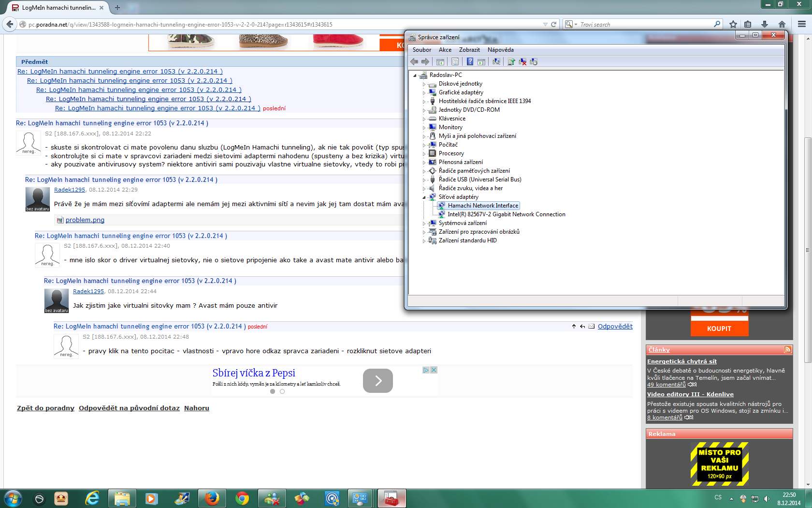Expand the Procesory tree node

pyautogui.click(x=424, y=154)
